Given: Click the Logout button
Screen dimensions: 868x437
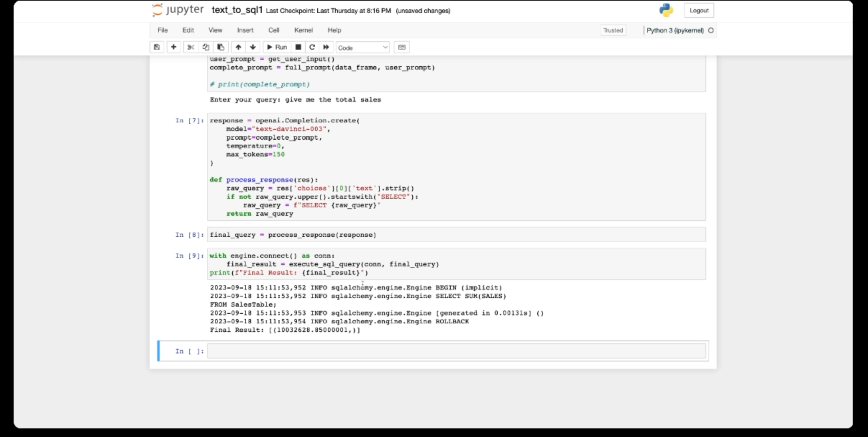Looking at the screenshot, I should coord(699,10).
